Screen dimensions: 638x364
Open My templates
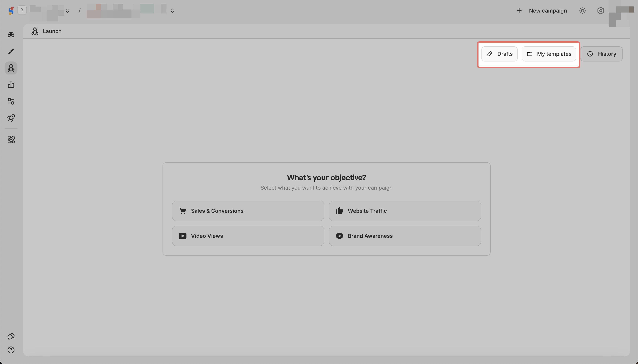point(549,54)
